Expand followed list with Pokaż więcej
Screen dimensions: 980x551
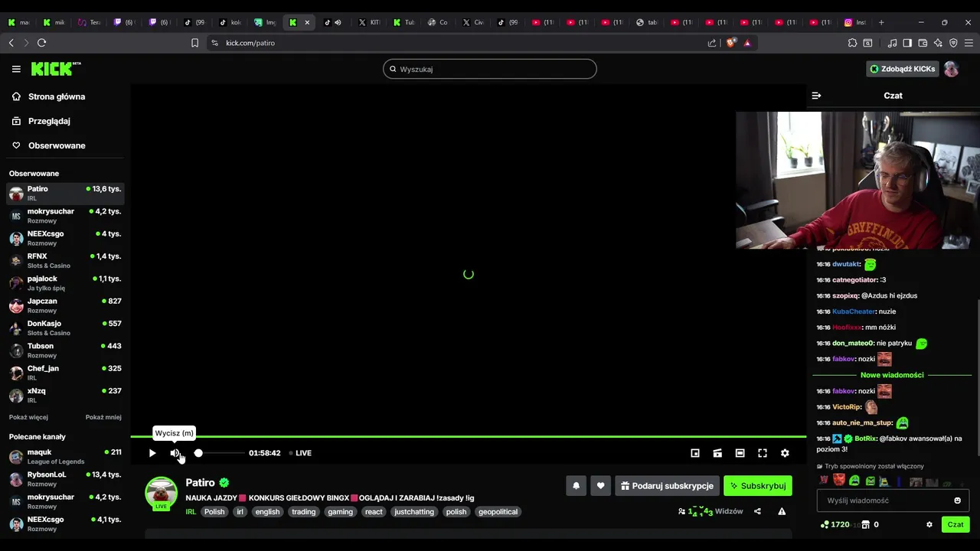click(28, 417)
